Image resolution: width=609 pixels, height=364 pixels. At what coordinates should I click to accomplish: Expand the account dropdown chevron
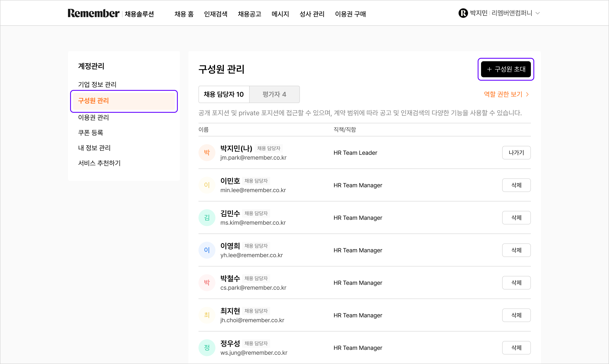[x=537, y=13]
